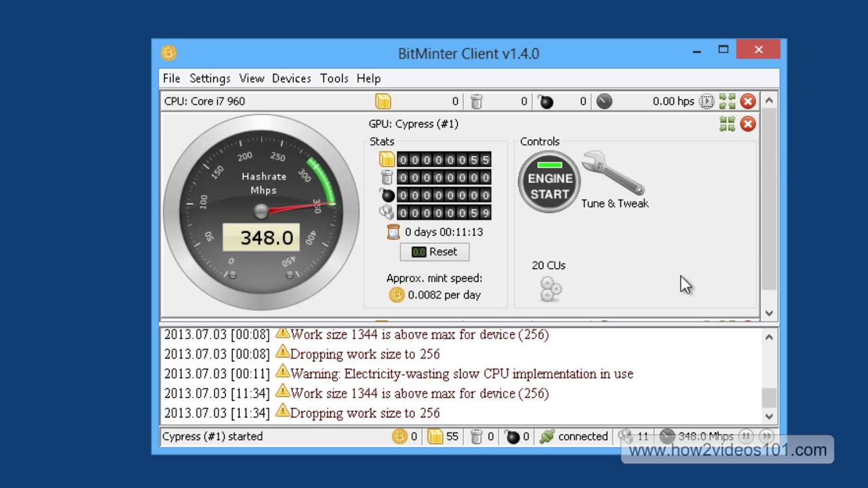Click status bar work units icon

pos(626,436)
